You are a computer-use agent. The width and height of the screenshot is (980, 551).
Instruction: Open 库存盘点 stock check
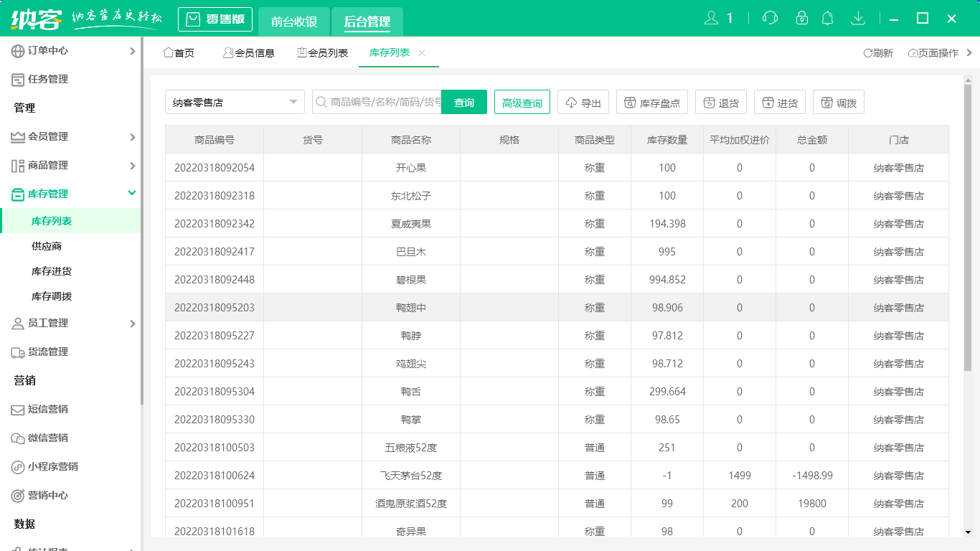(x=652, y=103)
